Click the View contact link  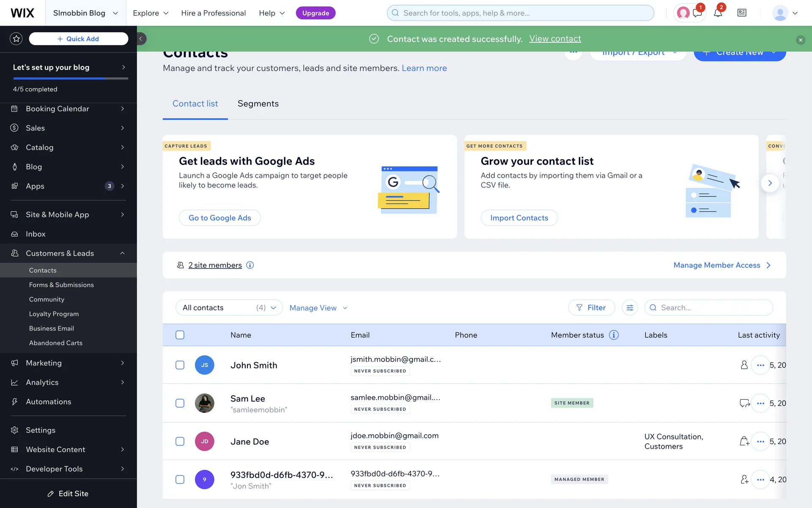tap(555, 39)
